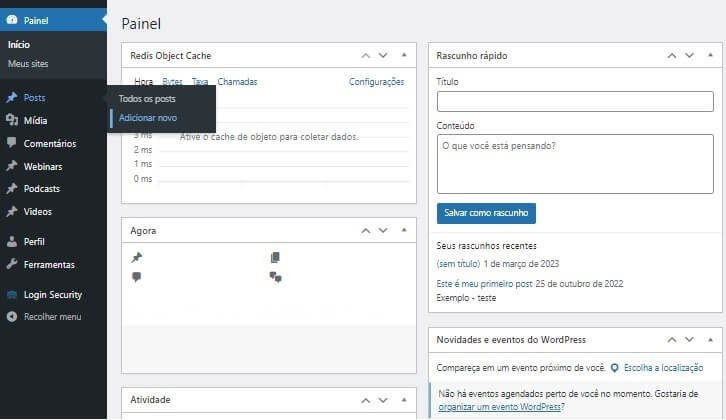Open Vídeos in the sidebar

coord(53,211)
